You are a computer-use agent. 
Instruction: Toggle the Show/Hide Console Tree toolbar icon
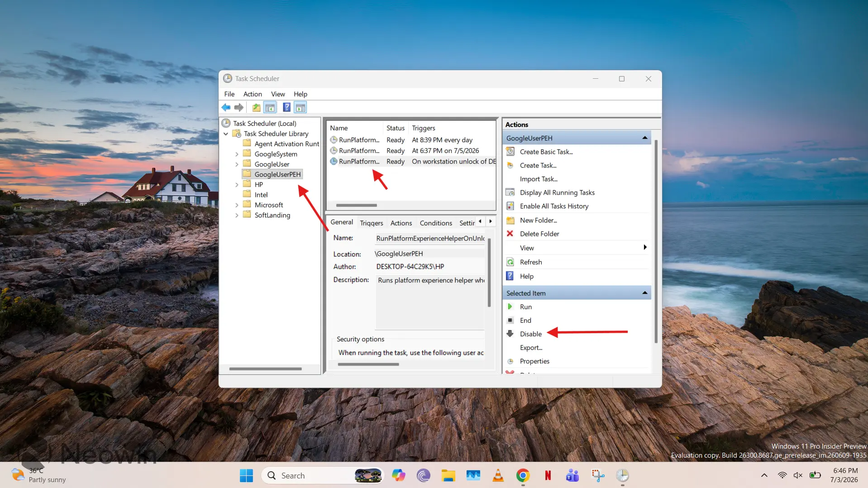[270, 108]
